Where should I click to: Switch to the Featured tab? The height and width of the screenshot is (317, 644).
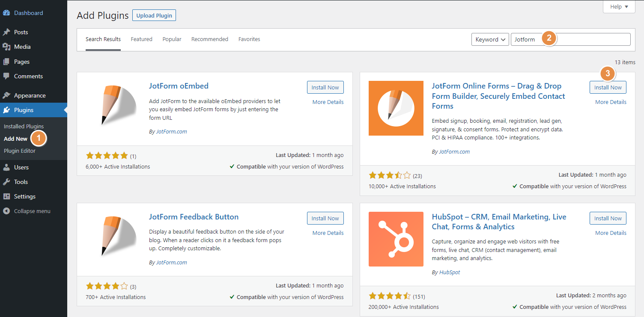point(142,39)
